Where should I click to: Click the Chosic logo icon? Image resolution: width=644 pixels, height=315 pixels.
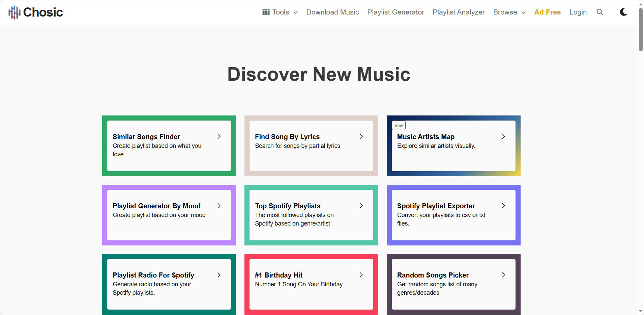[14, 12]
